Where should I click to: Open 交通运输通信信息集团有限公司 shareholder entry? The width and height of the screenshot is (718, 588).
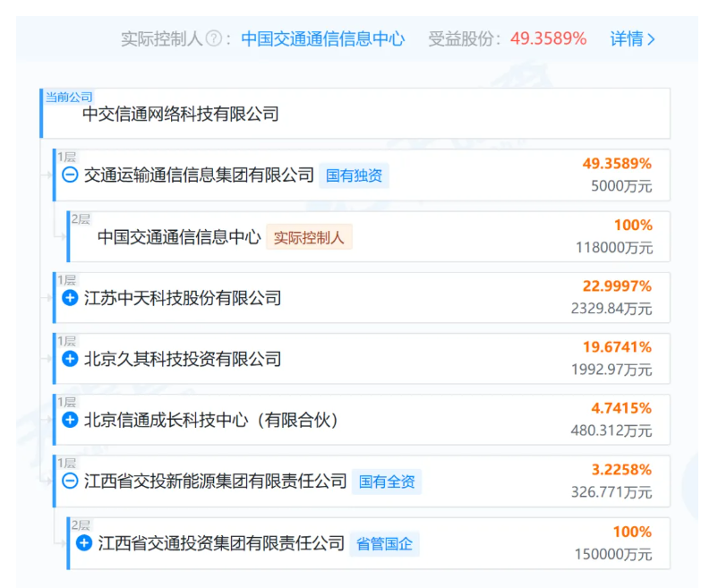(199, 175)
